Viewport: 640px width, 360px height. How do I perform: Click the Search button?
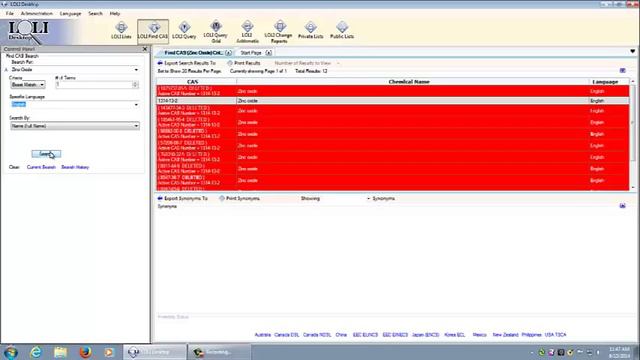(46, 154)
